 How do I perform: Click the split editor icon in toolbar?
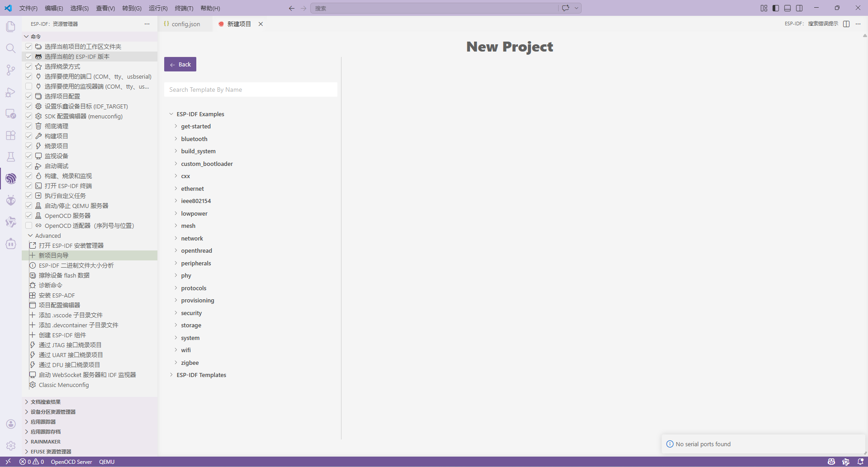coord(846,24)
